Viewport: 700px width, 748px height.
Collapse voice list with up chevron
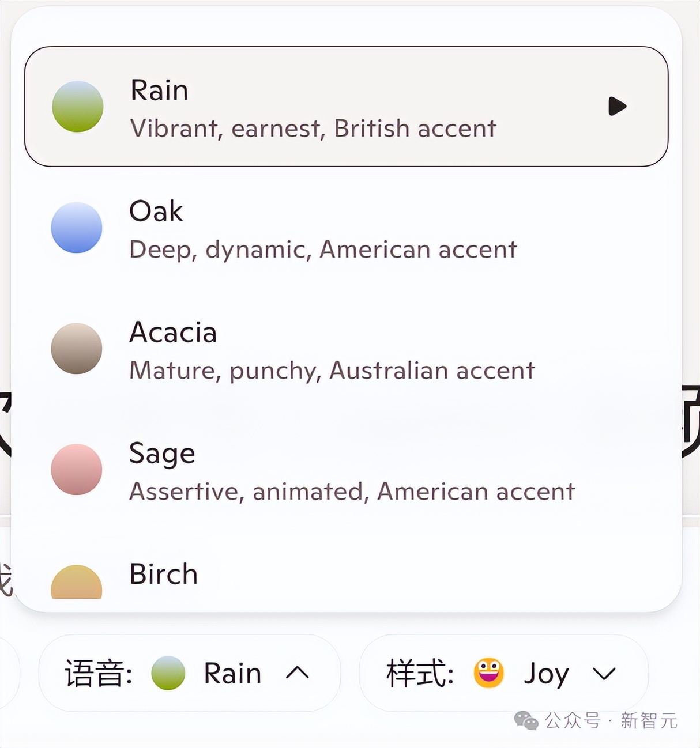point(298,673)
